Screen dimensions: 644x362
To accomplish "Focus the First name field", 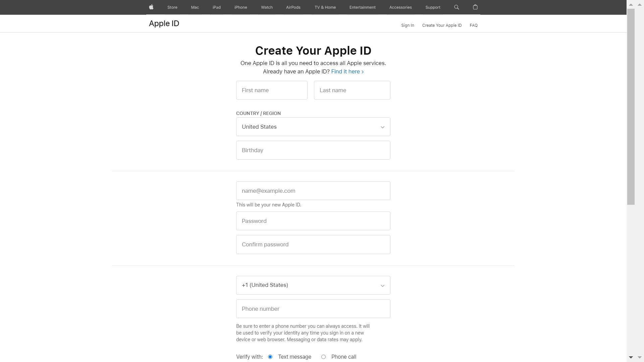I will pos(272,90).
